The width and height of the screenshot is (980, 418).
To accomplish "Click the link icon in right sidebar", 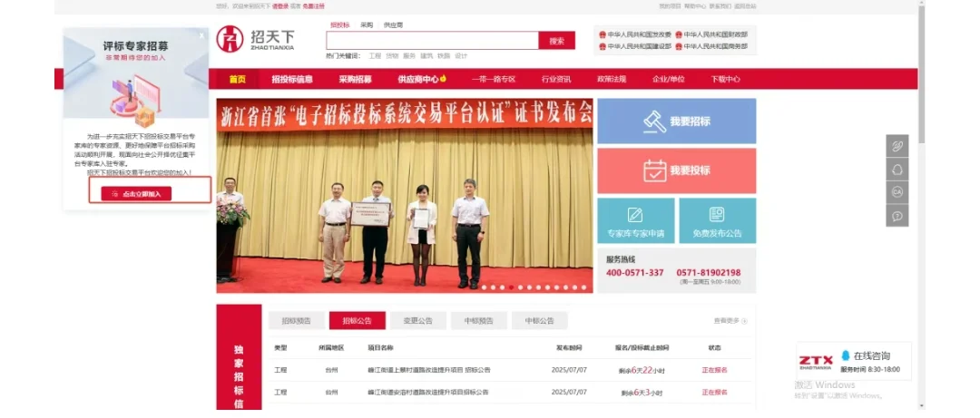I will (897, 146).
